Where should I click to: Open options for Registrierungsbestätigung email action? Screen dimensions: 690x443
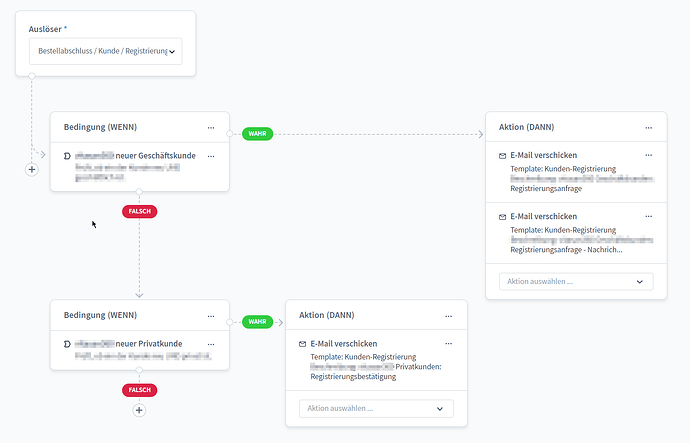(x=448, y=344)
